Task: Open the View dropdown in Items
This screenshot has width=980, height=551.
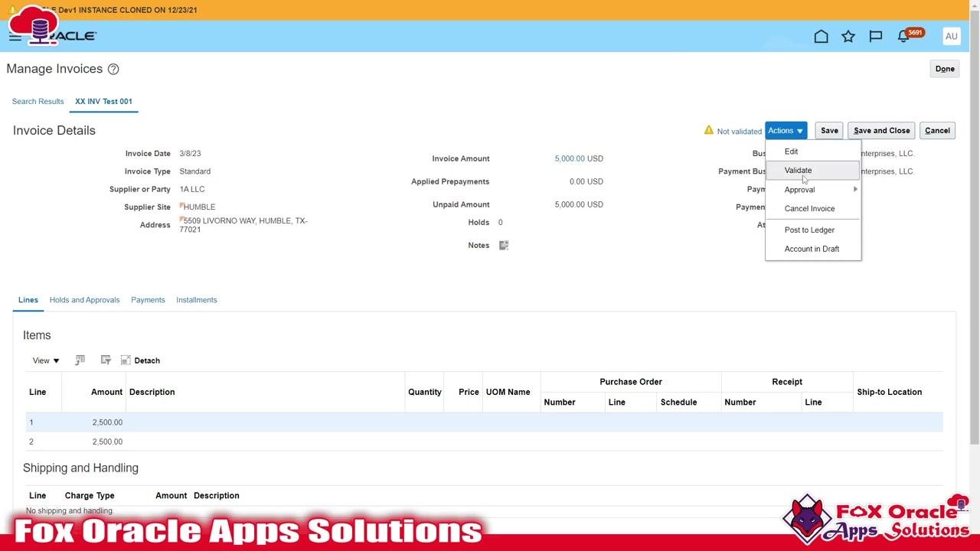Action: [46, 360]
